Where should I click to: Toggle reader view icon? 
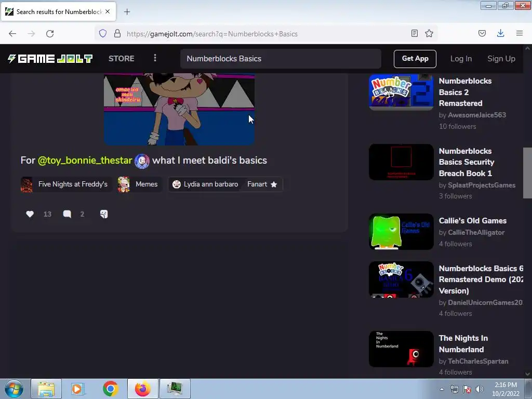tap(414, 33)
